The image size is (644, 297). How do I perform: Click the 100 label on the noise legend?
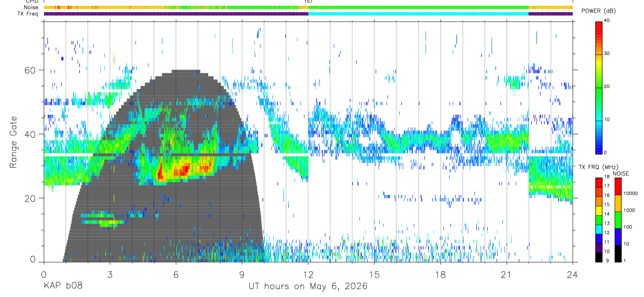tap(628, 227)
